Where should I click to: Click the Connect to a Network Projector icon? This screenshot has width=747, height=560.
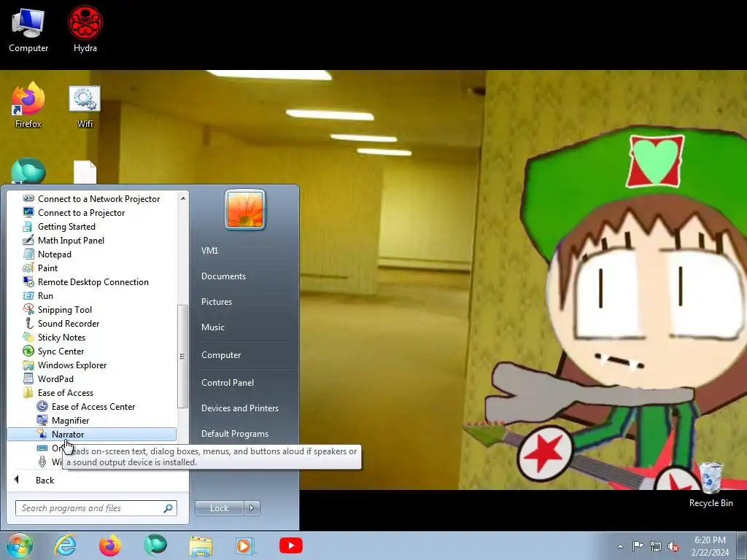coord(28,198)
